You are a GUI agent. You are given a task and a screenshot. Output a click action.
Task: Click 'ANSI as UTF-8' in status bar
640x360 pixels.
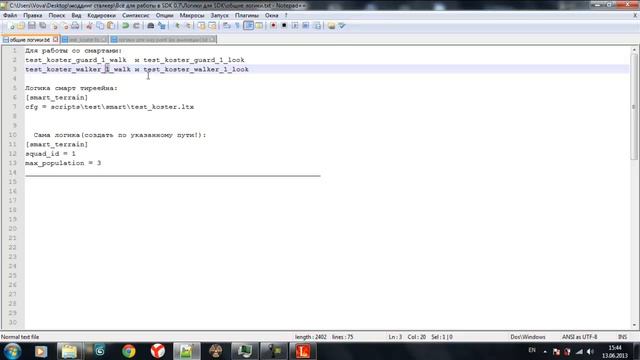click(580, 337)
